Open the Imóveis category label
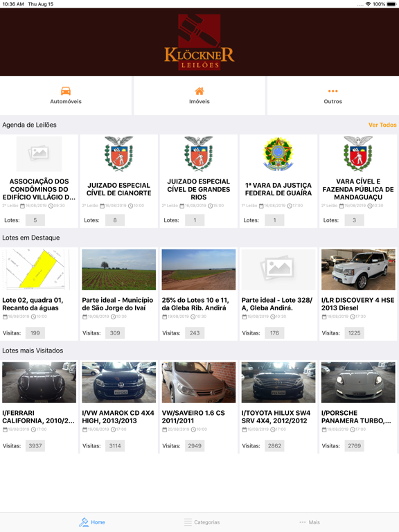399x532 pixels. tap(199, 101)
